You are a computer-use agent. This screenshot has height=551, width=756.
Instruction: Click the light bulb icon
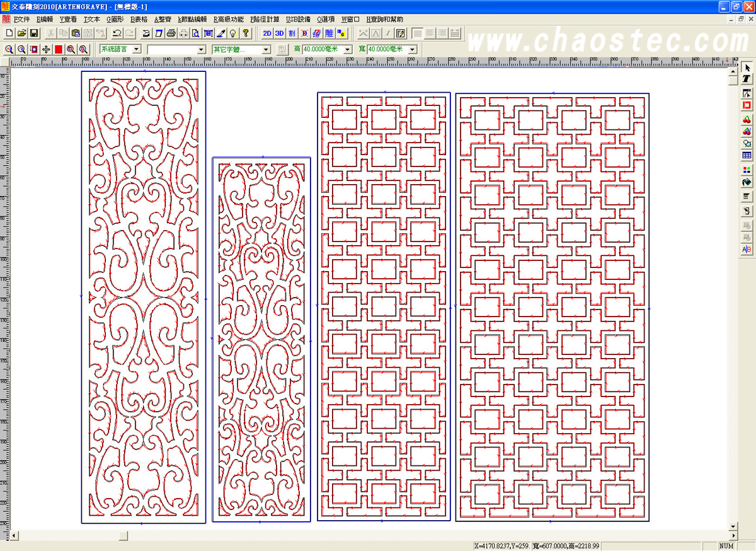[x=233, y=33]
